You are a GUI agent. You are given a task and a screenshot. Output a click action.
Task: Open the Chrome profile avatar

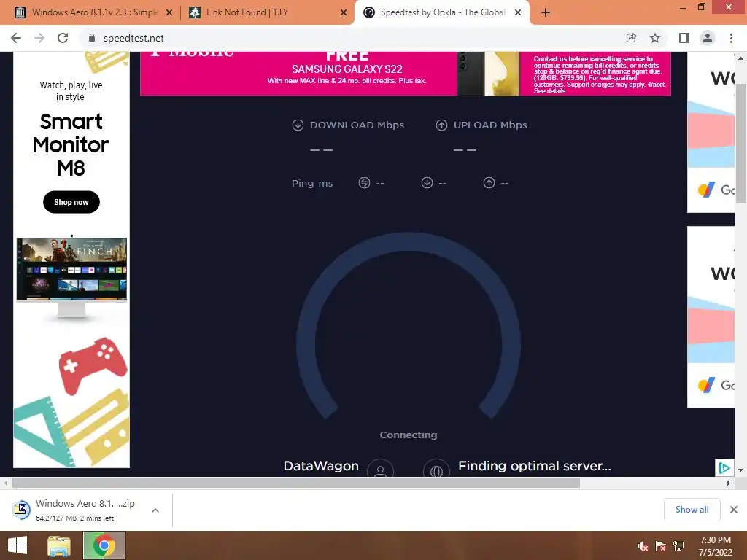pyautogui.click(x=708, y=38)
